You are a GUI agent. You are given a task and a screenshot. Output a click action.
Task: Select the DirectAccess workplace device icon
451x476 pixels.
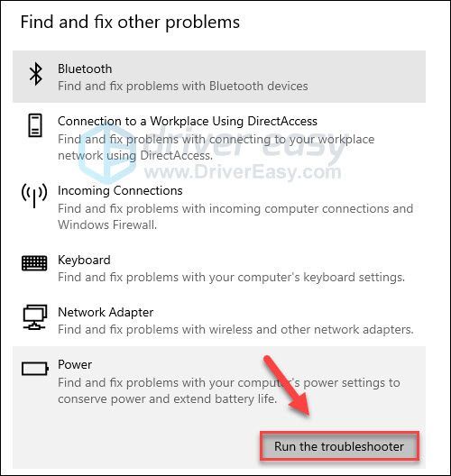(x=34, y=125)
